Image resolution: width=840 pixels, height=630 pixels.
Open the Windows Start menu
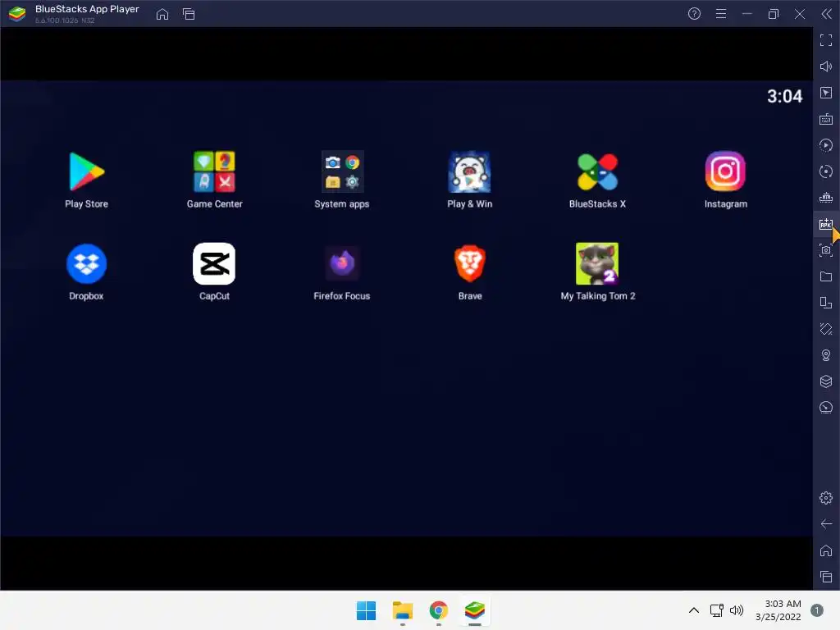(x=367, y=610)
